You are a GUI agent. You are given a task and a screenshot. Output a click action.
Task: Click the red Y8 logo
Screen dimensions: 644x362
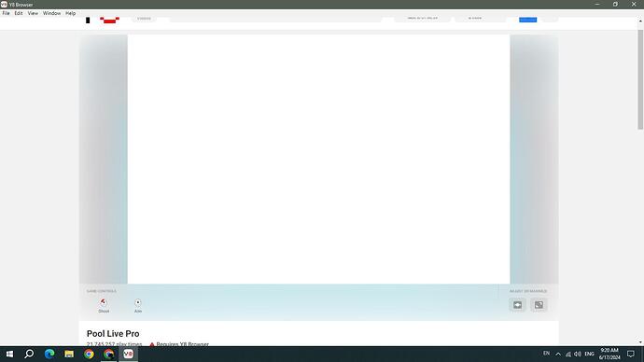[109, 20]
